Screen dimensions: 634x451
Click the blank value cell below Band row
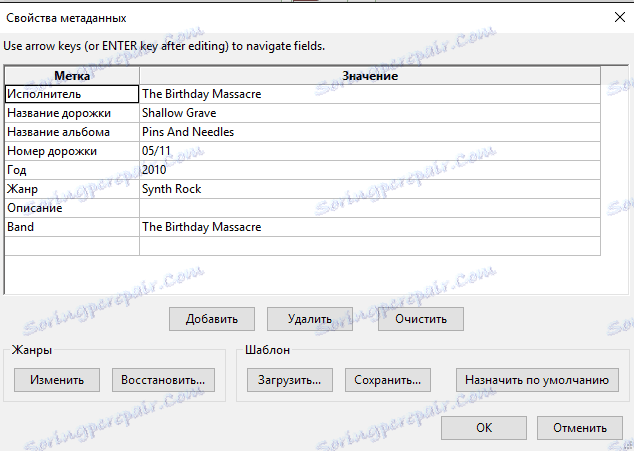click(x=370, y=246)
